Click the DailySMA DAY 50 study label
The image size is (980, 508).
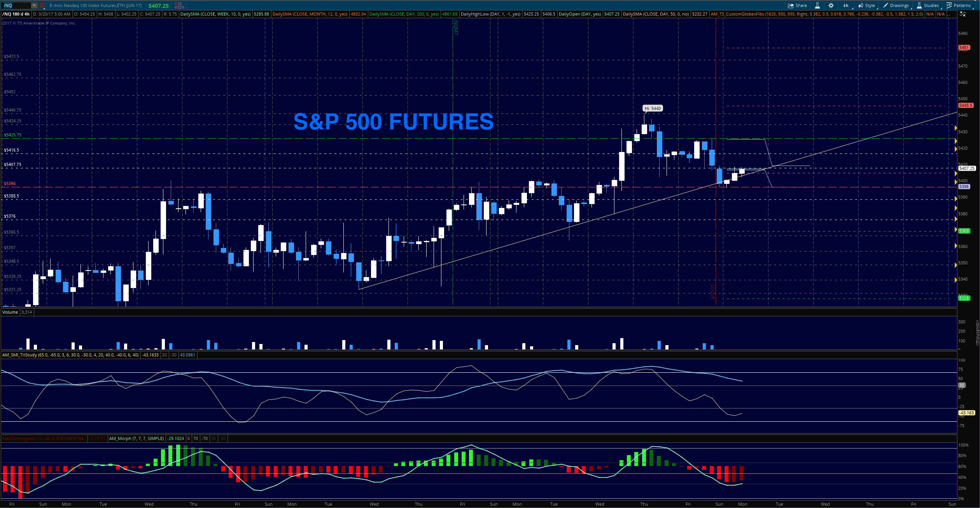click(656, 14)
